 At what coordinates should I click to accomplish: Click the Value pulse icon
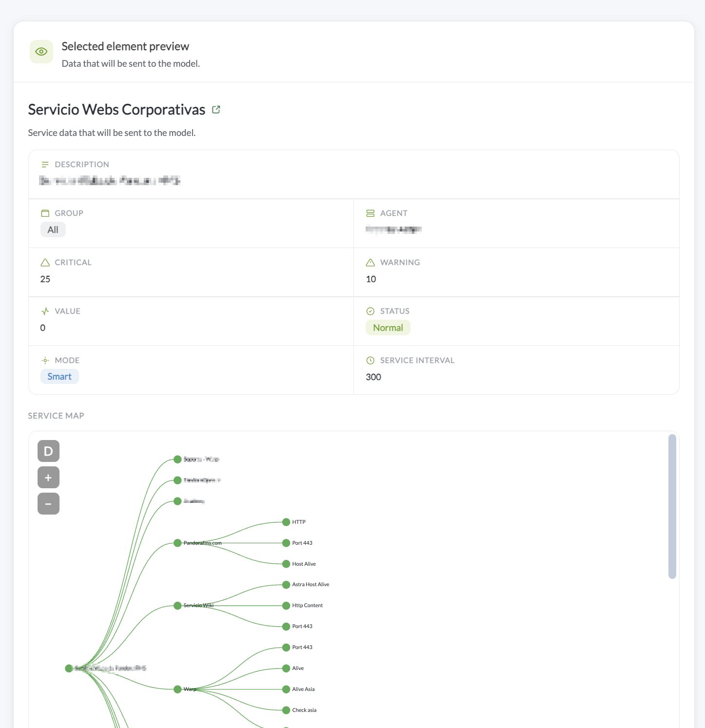(45, 311)
